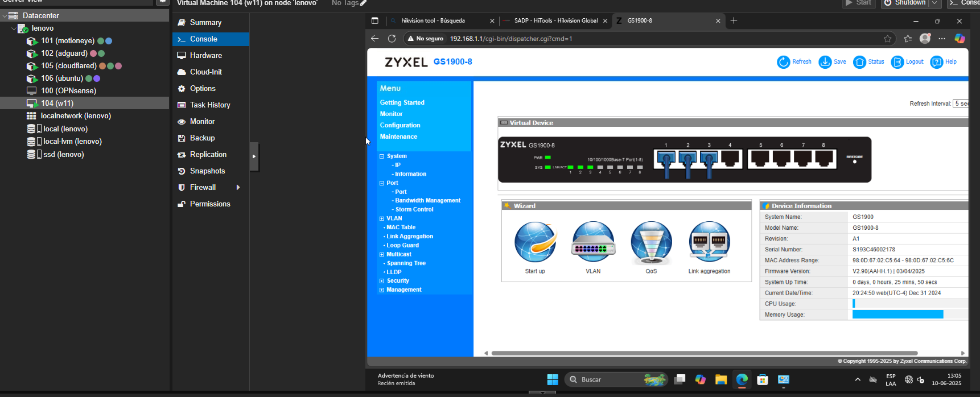Image resolution: width=980 pixels, height=397 pixels.
Task: Click the Buscar taskbar search box
Action: click(x=616, y=379)
